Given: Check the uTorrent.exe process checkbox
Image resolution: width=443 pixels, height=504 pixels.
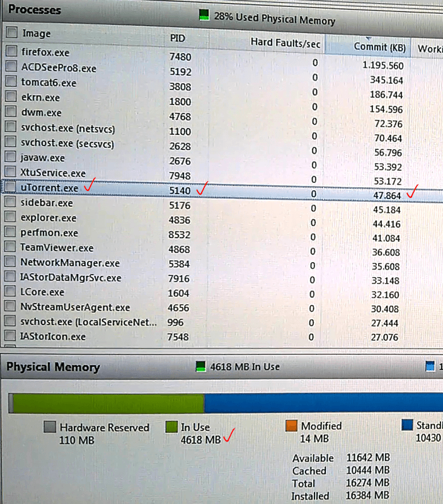Looking at the screenshot, I should (10, 186).
